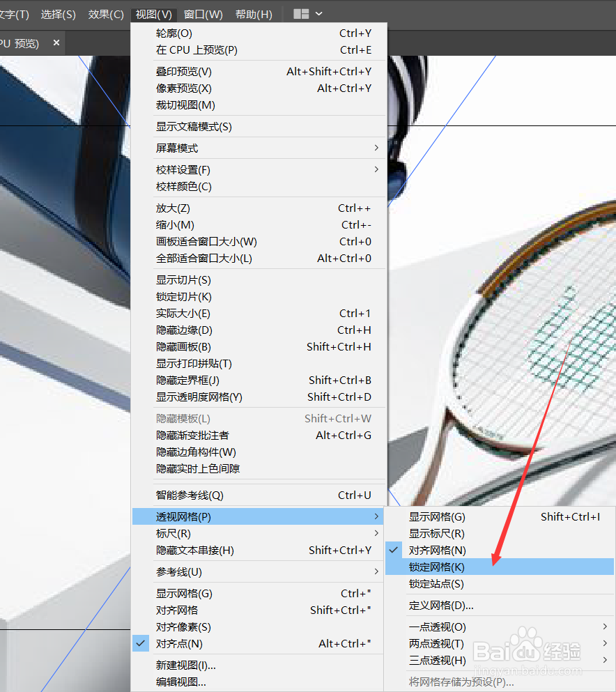Expand the 屏幕模式 submenu
The height and width of the screenshot is (692, 616).
259,148
